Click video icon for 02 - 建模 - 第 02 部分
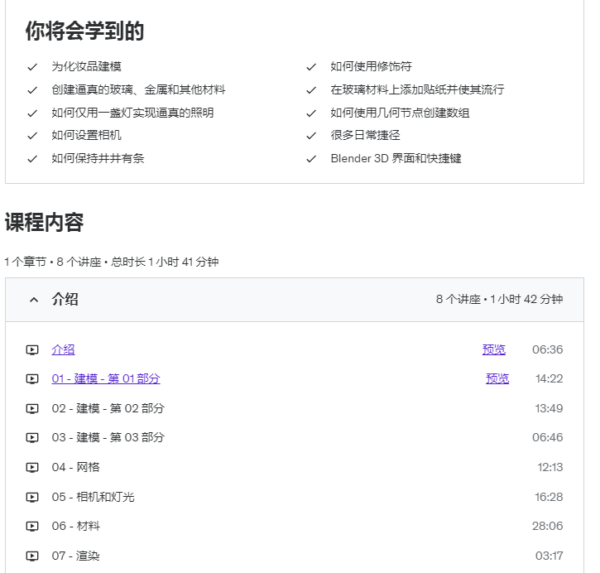Viewport: 600px width, 573px height. coord(32,408)
